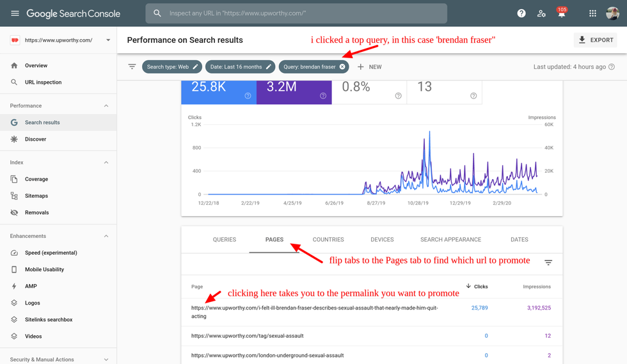627x364 pixels.
Task: Collapse the Enhancements sidebar section
Action: [106, 236]
